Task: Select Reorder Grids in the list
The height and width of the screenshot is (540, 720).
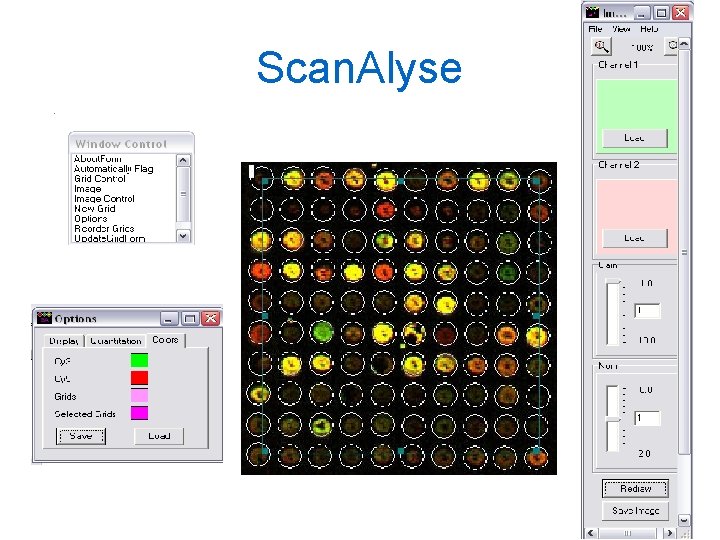Action: point(104,229)
